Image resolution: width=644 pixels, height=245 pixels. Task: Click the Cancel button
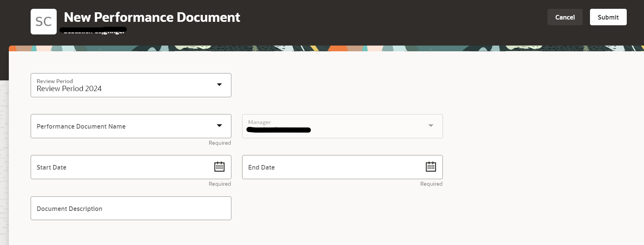(565, 17)
